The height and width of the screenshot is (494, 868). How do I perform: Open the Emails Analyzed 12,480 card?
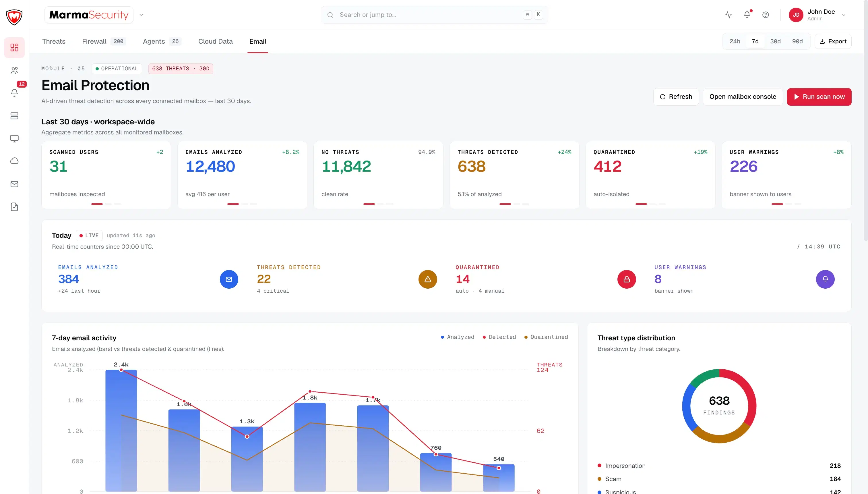click(242, 175)
